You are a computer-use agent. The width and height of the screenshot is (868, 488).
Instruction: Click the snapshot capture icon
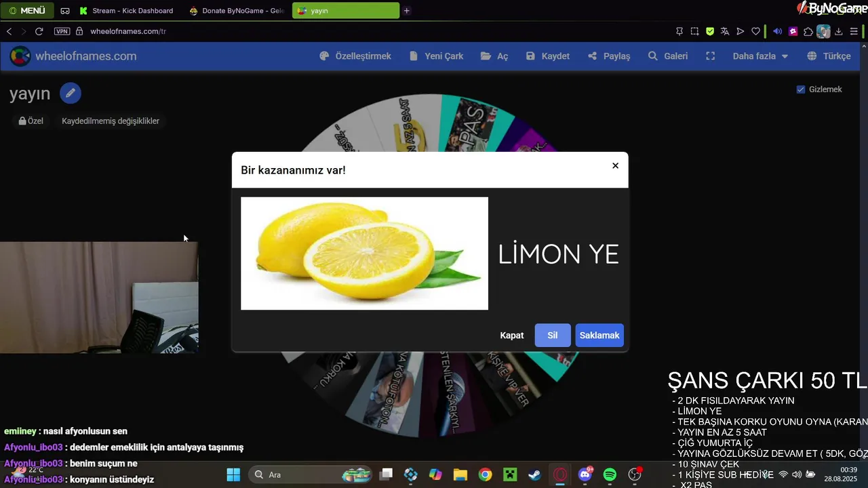(695, 31)
